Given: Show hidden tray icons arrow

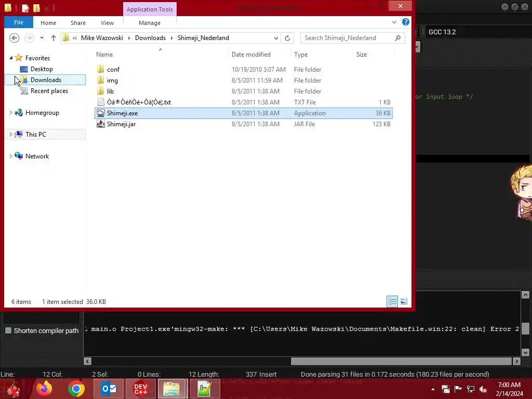Looking at the screenshot, I should 433,389.
